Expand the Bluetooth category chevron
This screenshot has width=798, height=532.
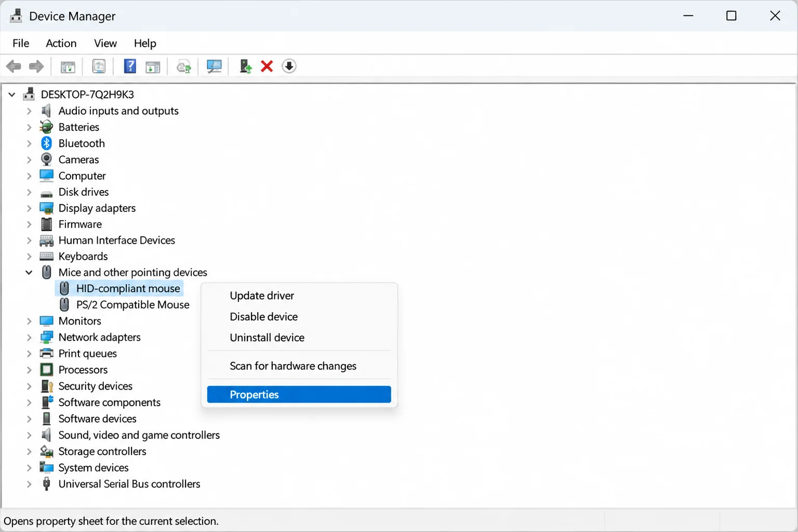(29, 143)
